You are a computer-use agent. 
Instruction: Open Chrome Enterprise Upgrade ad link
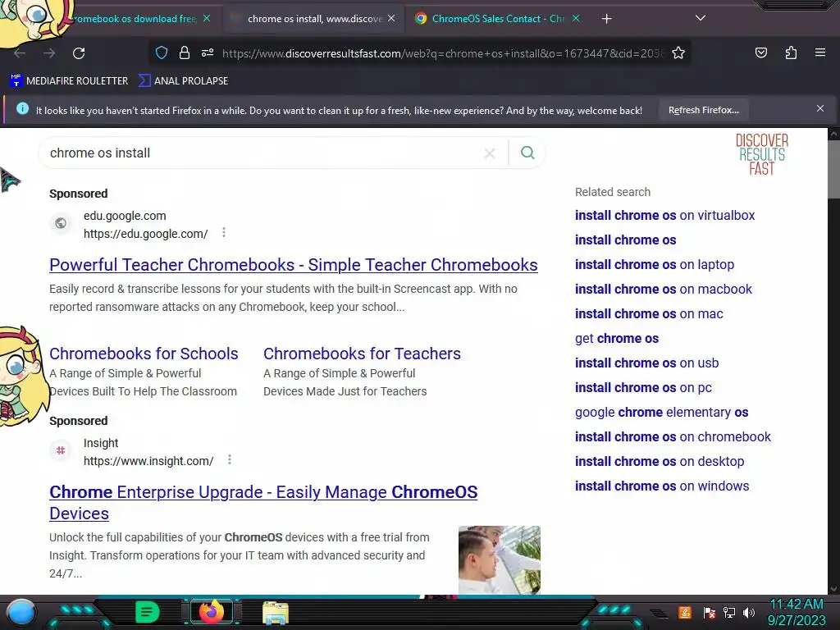[263, 503]
